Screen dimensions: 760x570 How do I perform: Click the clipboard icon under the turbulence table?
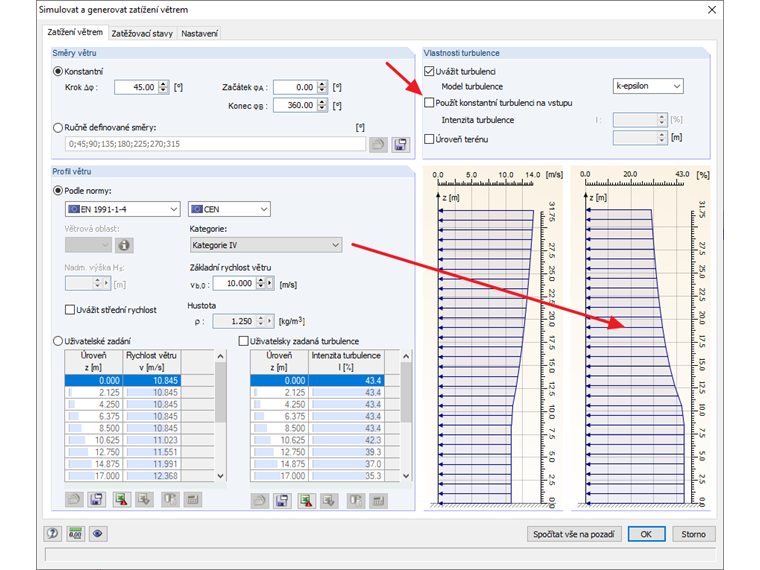click(356, 501)
